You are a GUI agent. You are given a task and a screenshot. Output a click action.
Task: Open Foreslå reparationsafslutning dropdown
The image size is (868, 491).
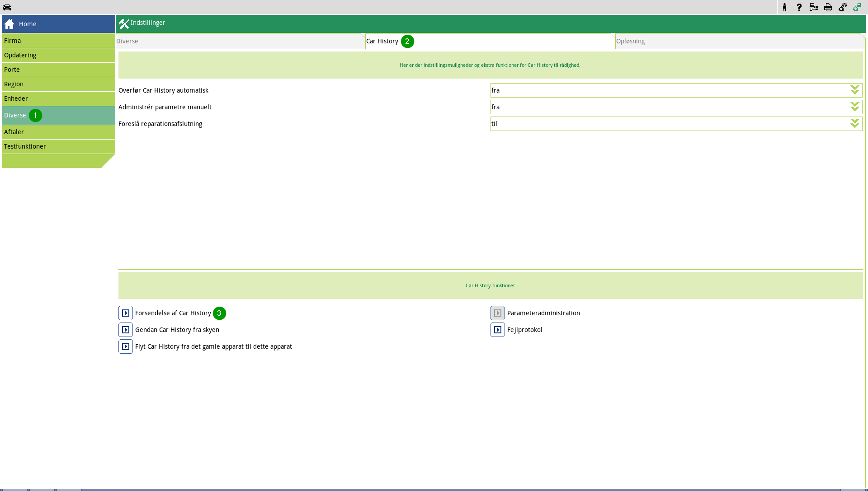click(x=676, y=124)
